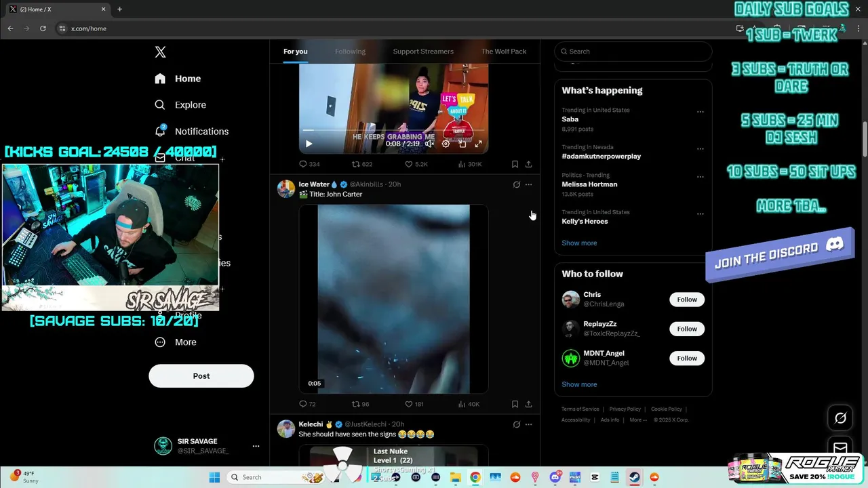Open Ice Water profile name link
This screenshot has height=488, width=868.
coord(314,184)
